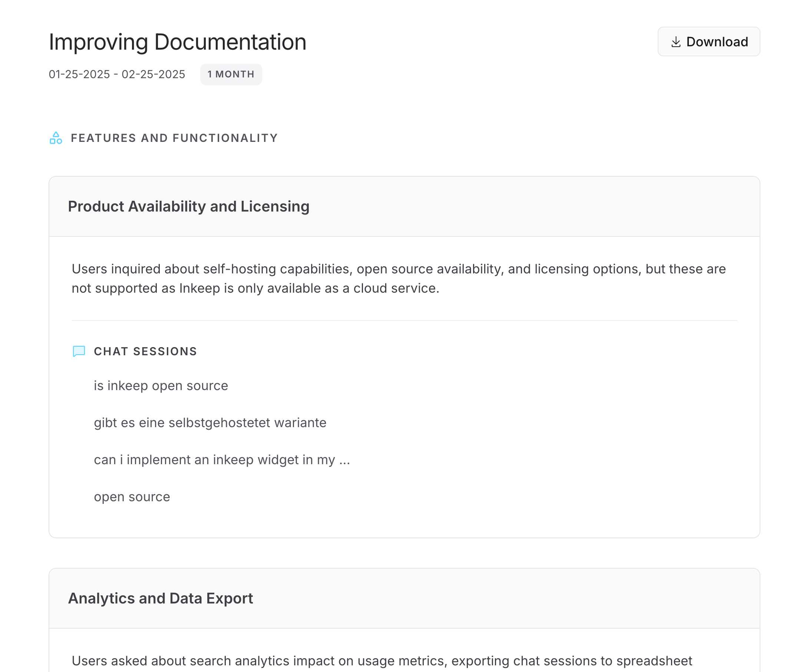Open the 'is inkeep open source' session
The width and height of the screenshot is (806, 672).
coord(161,386)
